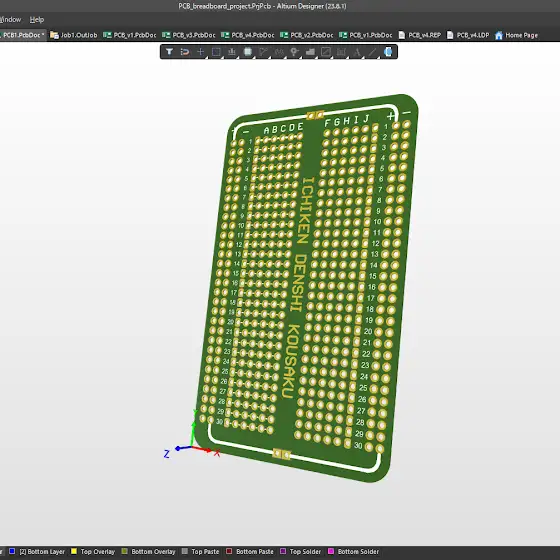The image size is (560, 560).
Task: Click the Place Dimension tool icon
Action: pyautogui.click(x=341, y=52)
